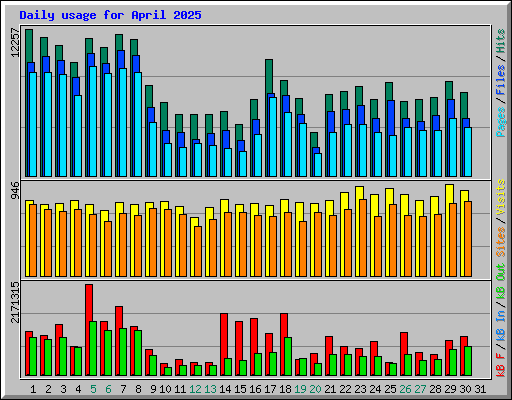Click day label 1 on the x-axis
The image size is (512, 400).
pyautogui.click(x=33, y=389)
